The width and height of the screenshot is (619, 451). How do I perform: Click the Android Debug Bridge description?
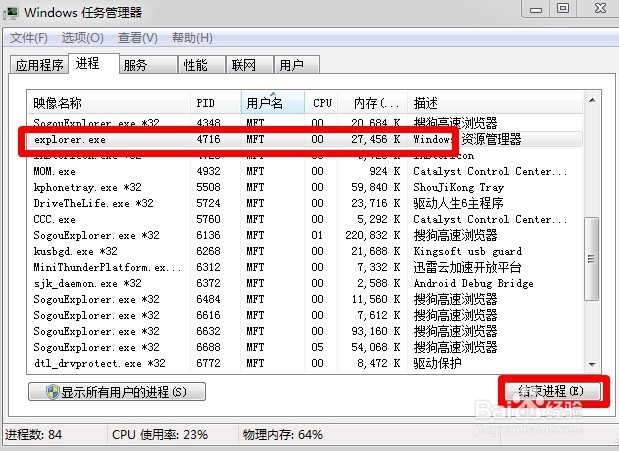[473, 283]
